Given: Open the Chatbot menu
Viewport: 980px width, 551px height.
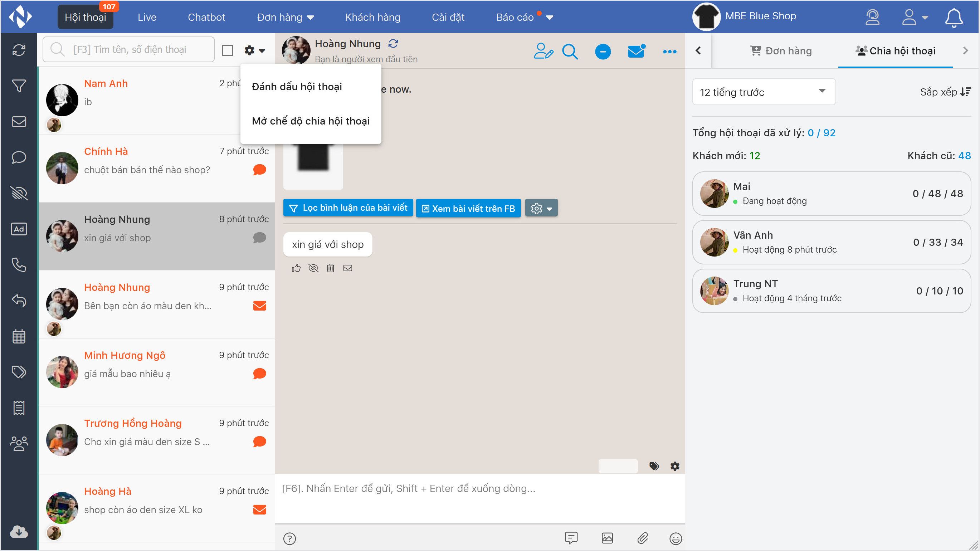Looking at the screenshot, I should coord(206,17).
